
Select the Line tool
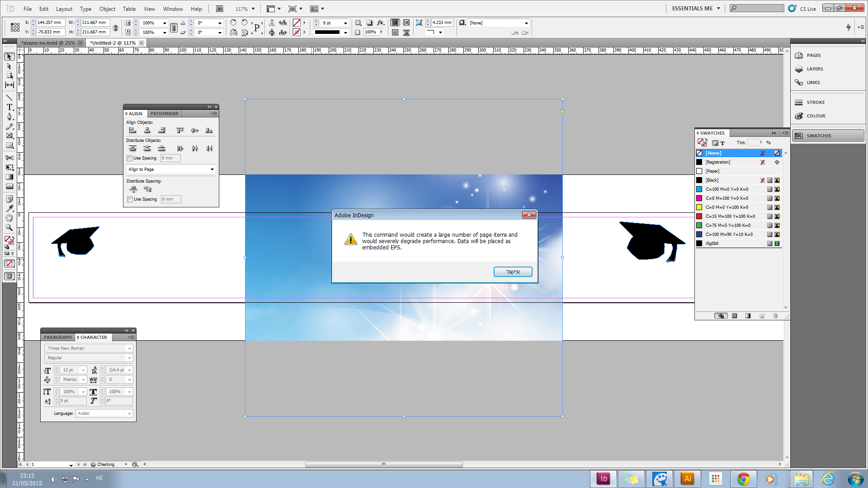(9, 98)
